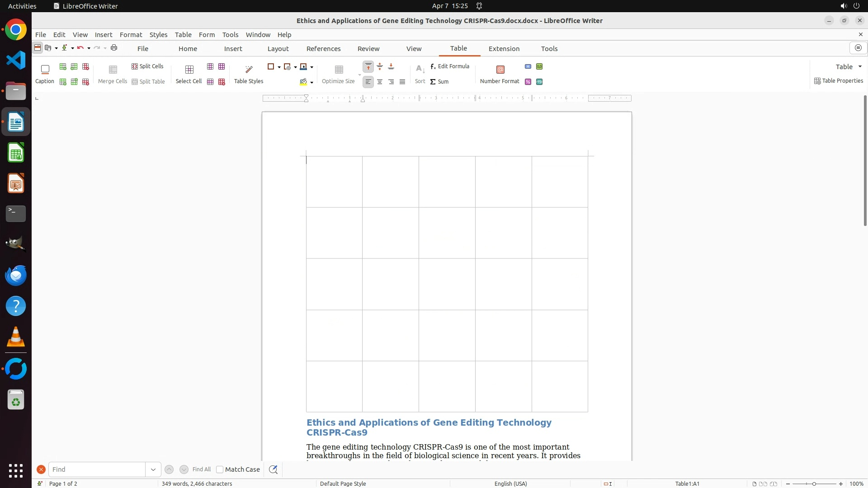The width and height of the screenshot is (868, 488).
Task: Click the Sum formula icon
Action: point(433,82)
